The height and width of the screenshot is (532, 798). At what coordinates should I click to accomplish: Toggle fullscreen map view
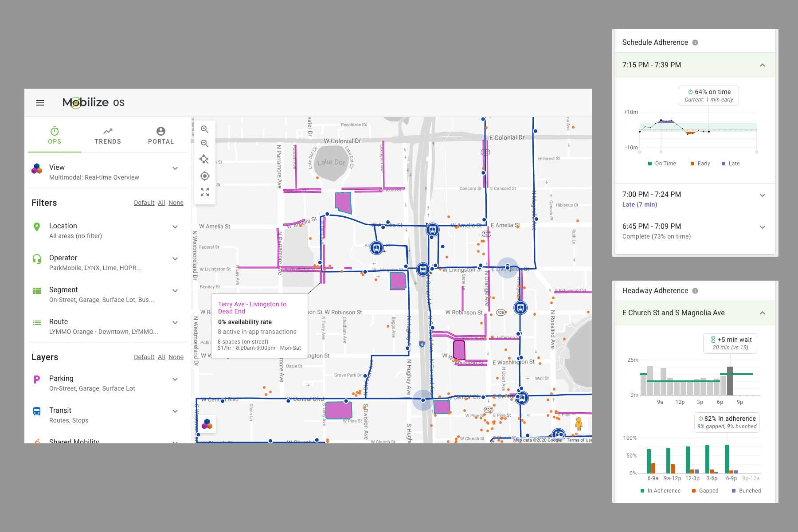click(204, 192)
